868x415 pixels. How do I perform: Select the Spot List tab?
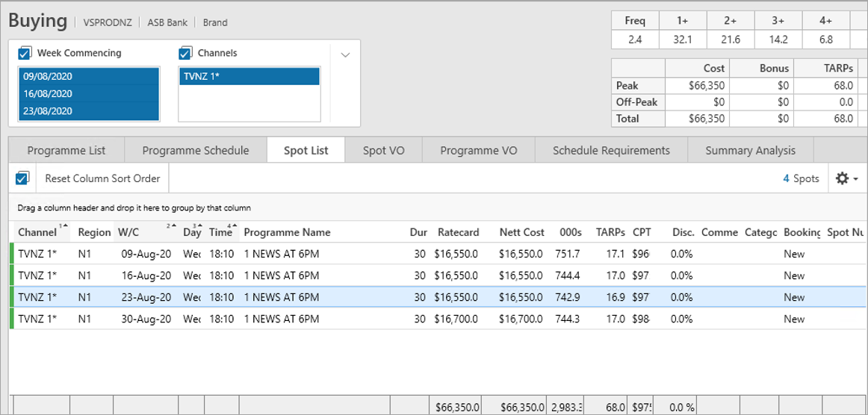306,151
